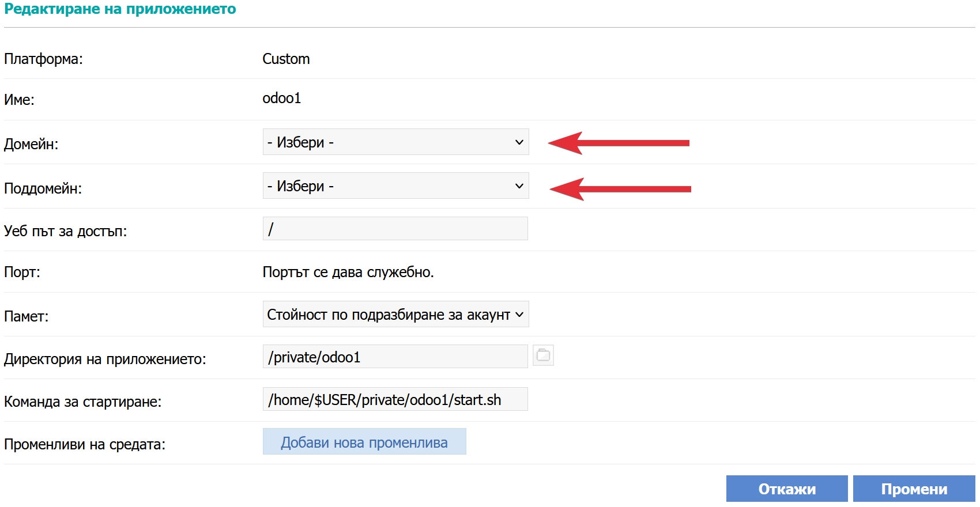Click the Име: label
This screenshot has height=507, width=980.
pyautogui.click(x=19, y=100)
